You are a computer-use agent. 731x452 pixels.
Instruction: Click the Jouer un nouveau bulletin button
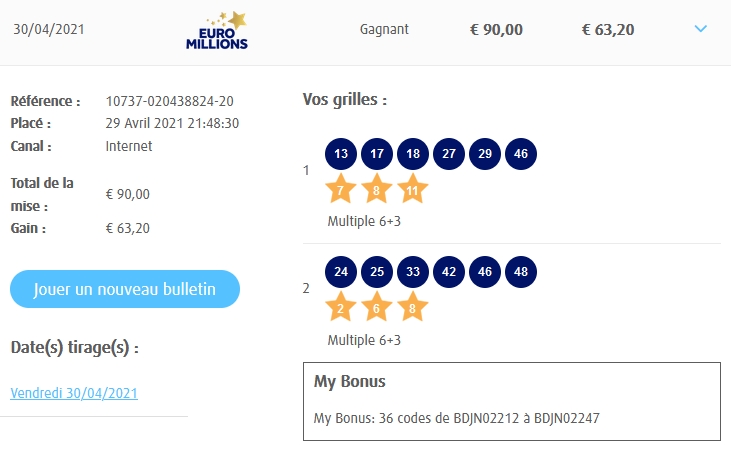point(125,289)
